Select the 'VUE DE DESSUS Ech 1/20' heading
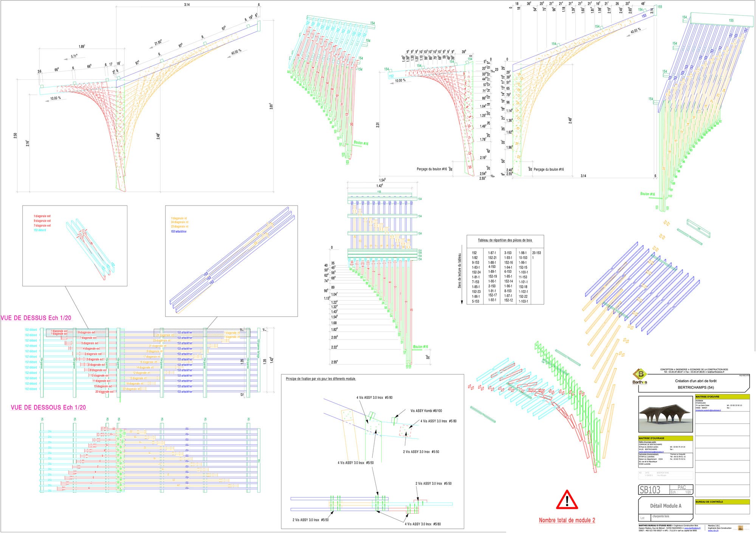This screenshot has height=533, width=756. [36, 318]
